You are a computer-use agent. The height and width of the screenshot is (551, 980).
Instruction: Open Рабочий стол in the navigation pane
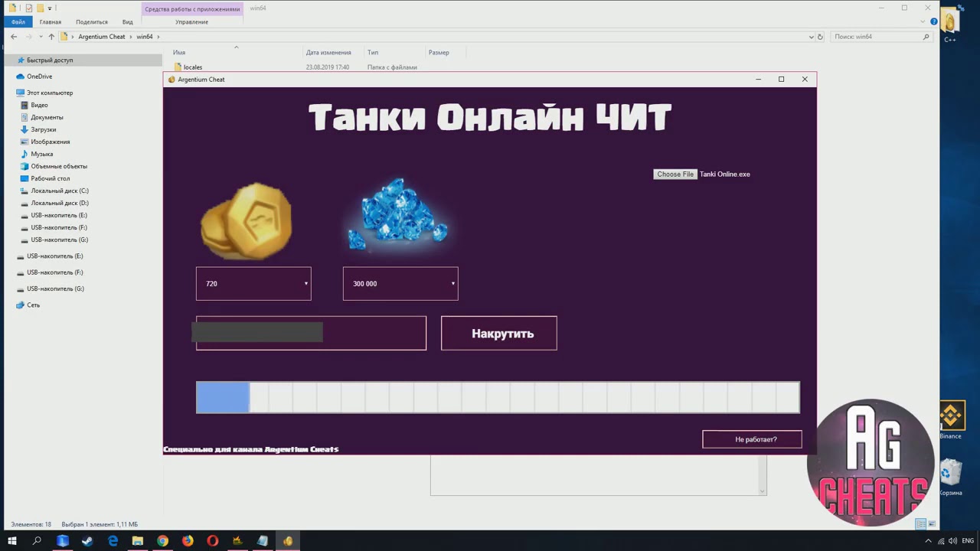pyautogui.click(x=50, y=178)
